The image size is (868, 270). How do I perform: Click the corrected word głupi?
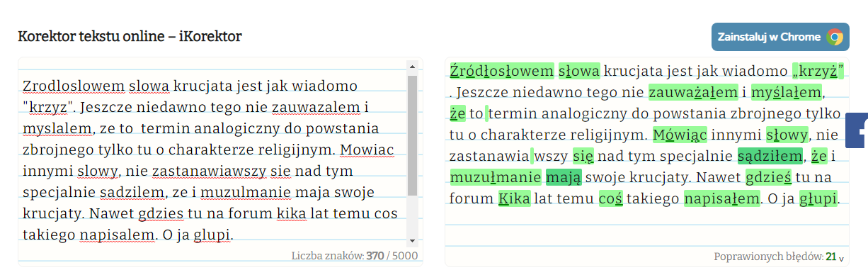(x=818, y=198)
